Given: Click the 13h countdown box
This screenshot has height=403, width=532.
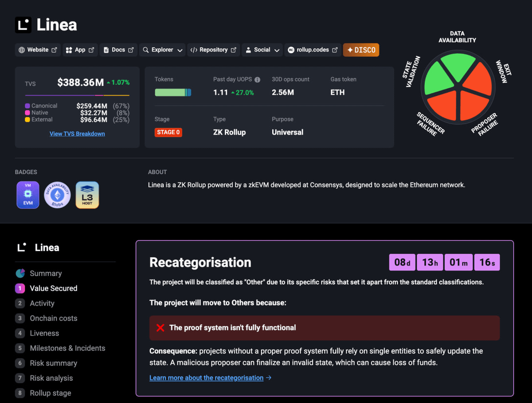Looking at the screenshot, I should click(x=430, y=262).
